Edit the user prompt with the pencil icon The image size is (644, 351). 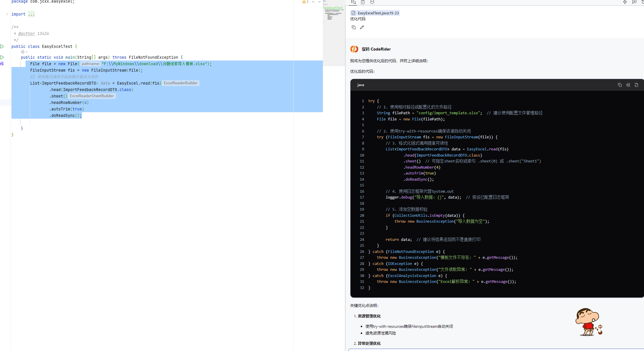tap(362, 27)
